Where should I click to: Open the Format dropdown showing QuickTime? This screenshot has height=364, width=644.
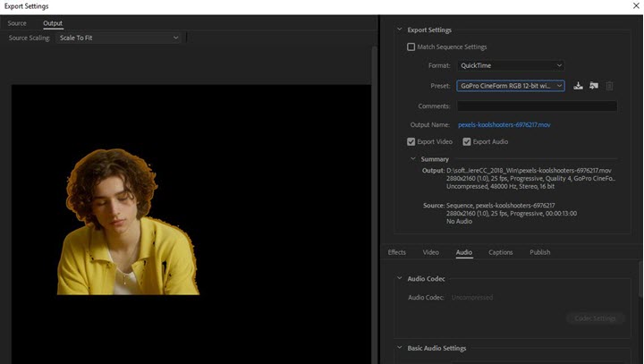(x=510, y=66)
